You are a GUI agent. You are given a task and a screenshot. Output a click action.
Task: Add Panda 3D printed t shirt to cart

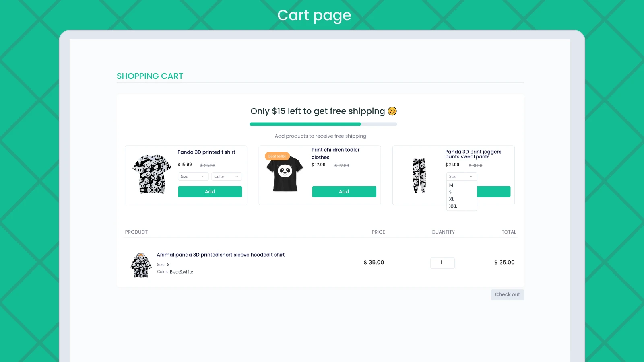click(210, 191)
